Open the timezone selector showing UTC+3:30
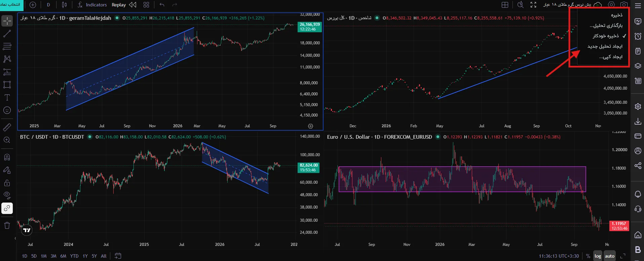 tap(559, 256)
